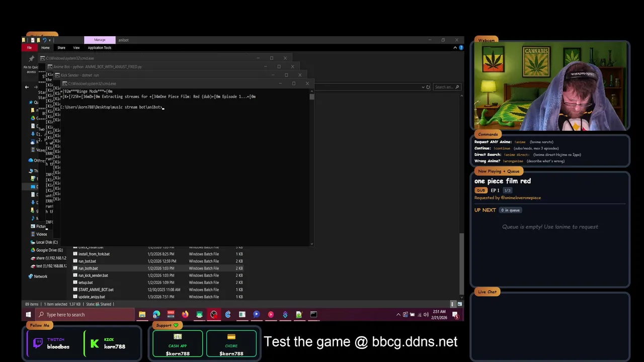
Task: Select setup.bat file
Action: 86,283
